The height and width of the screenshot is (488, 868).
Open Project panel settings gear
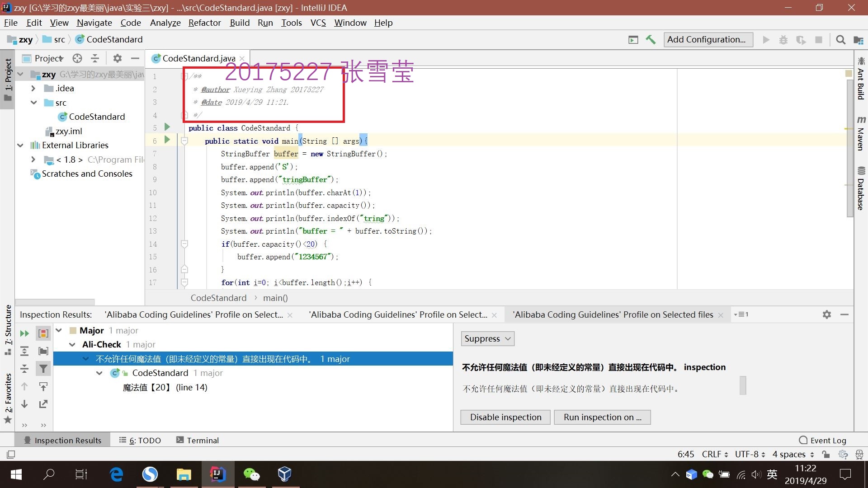[117, 58]
